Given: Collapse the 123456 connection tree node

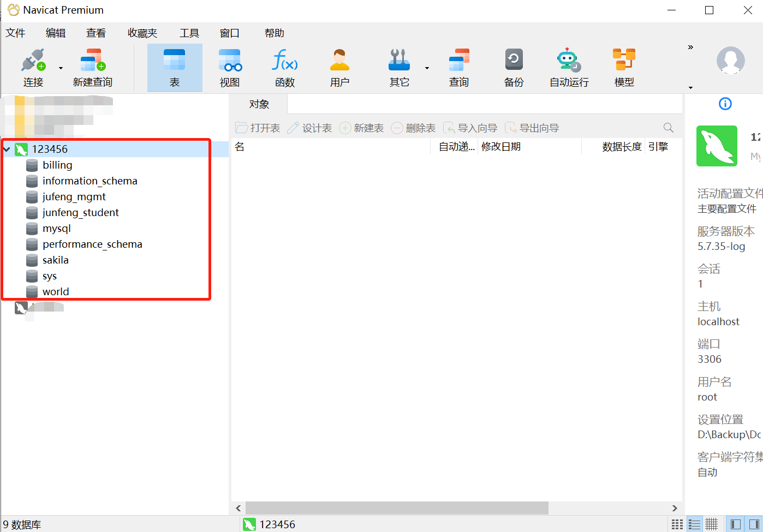Looking at the screenshot, I should [x=7, y=149].
